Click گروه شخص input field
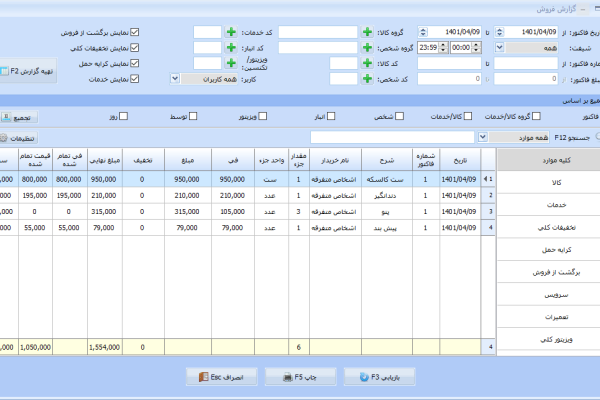Viewport: 600px width, 400px height. (x=318, y=48)
